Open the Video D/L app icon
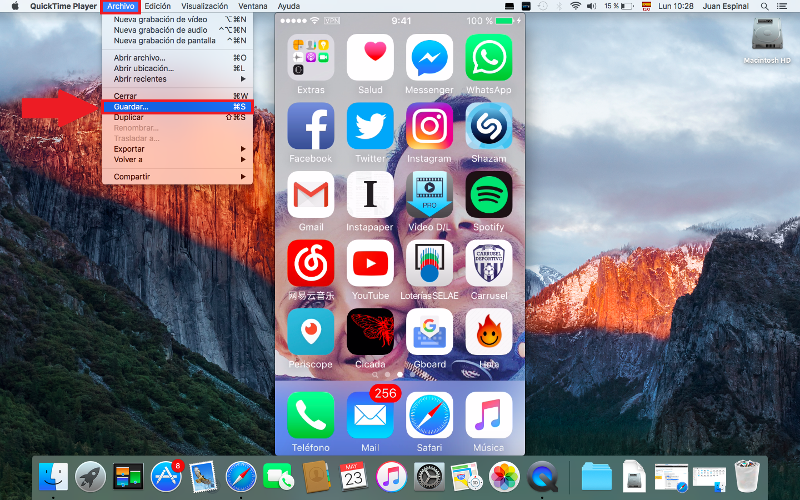The image size is (800, 500). tap(429, 194)
